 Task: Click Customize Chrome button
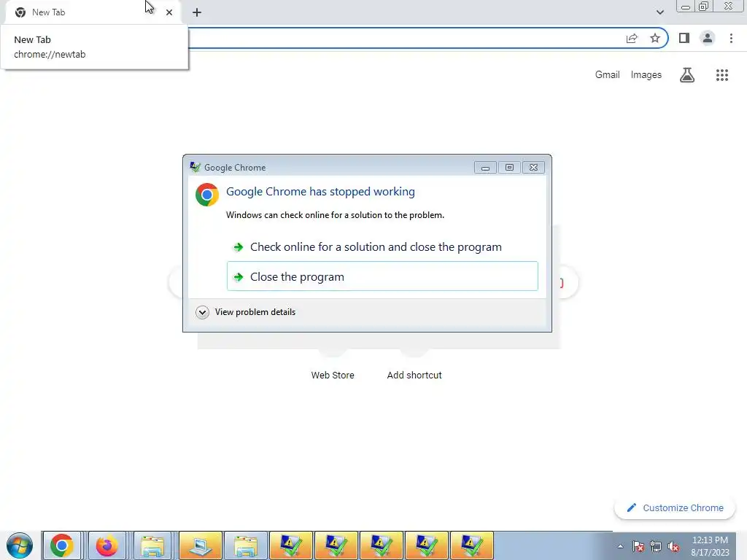click(x=675, y=507)
